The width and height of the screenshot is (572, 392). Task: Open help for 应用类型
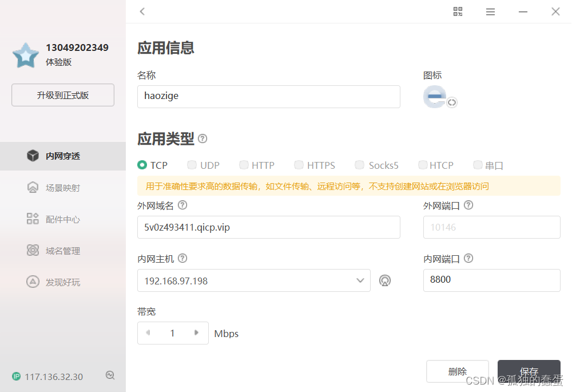click(x=202, y=138)
